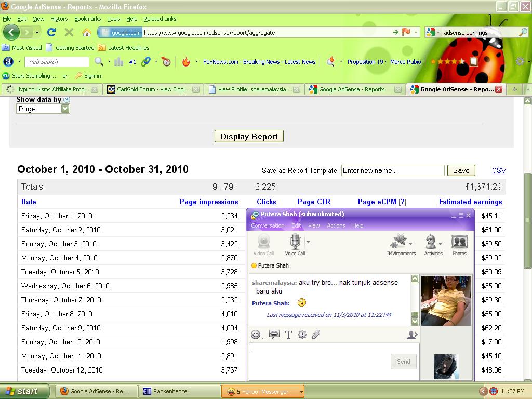Image resolution: width=532 pixels, height=399 pixels.
Task: Reload the page with the refresh icon
Action: click(x=51, y=32)
